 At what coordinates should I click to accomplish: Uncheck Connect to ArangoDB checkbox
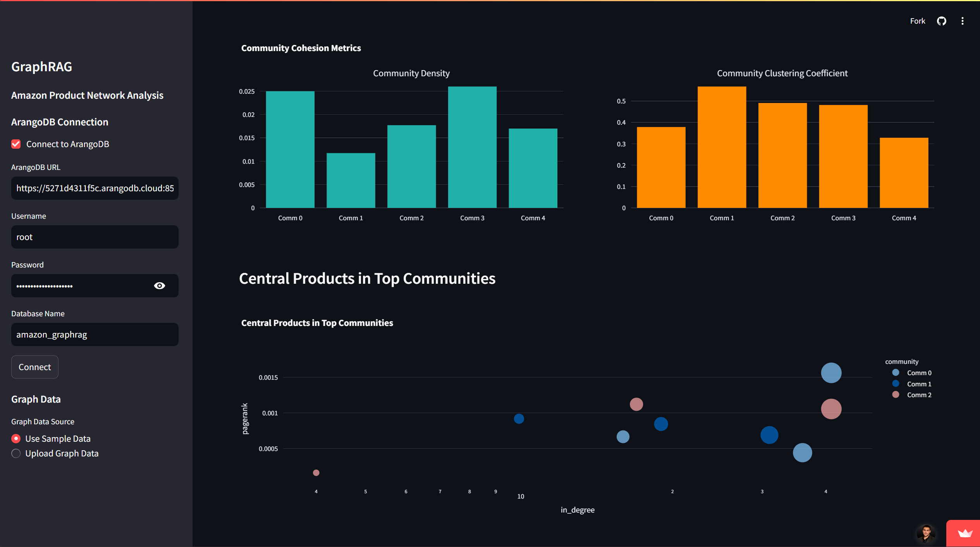tap(16, 144)
